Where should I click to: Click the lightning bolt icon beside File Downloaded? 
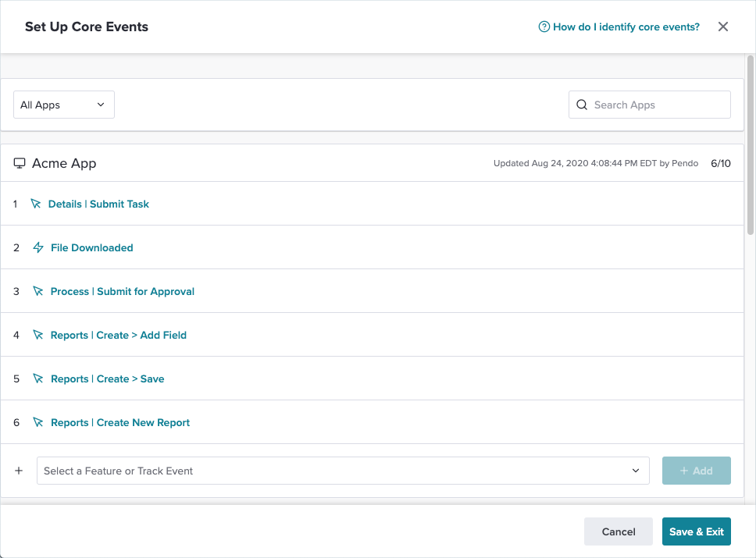pyautogui.click(x=37, y=247)
